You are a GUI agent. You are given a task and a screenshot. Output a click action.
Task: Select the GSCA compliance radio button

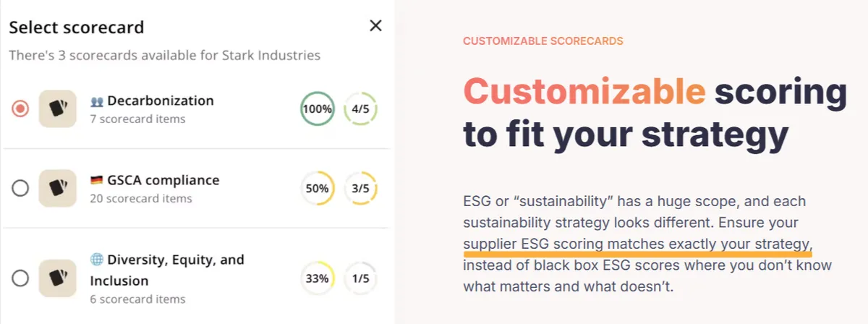point(21,188)
